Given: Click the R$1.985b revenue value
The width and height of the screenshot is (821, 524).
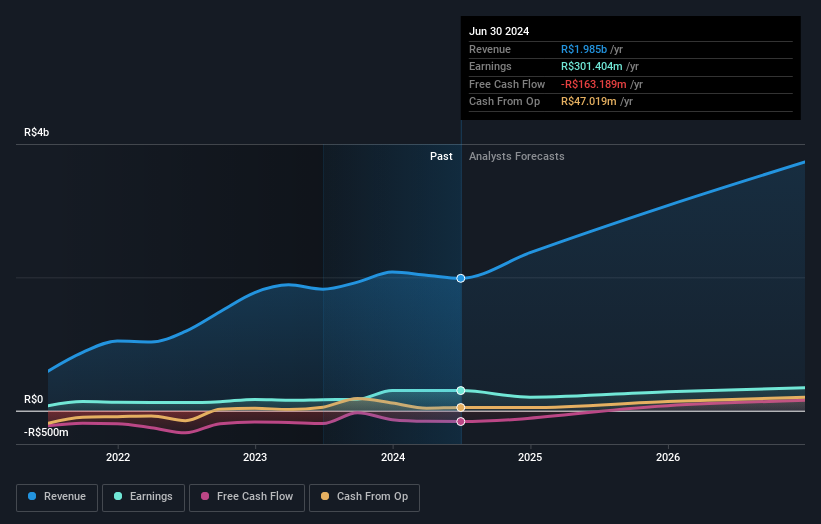Looking at the screenshot, I should 584,49.
